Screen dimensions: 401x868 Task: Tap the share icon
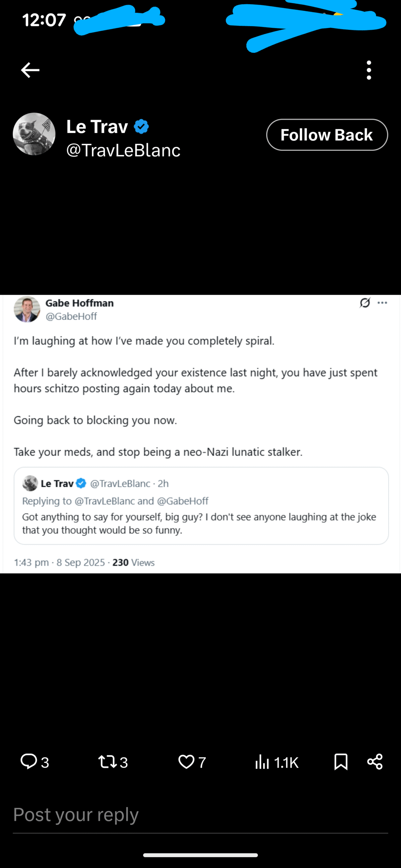[375, 762]
